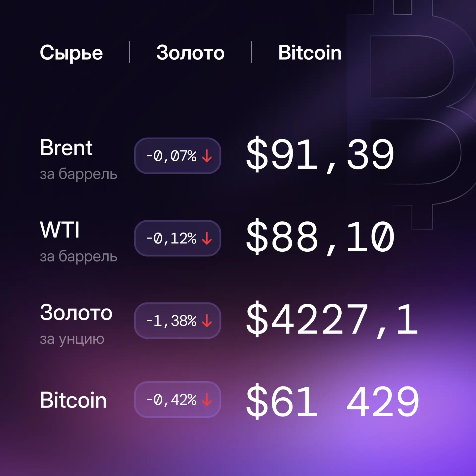Open the Bitcoin tab
Screen dimensions: 476x476
(x=310, y=53)
